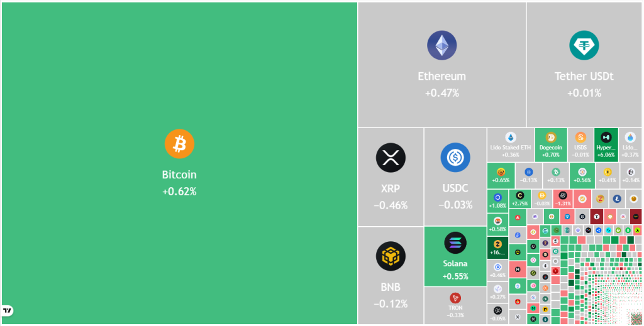Screen dimensions: 644x326
Task: Click the Bitcoin logo icon
Action: tap(179, 144)
